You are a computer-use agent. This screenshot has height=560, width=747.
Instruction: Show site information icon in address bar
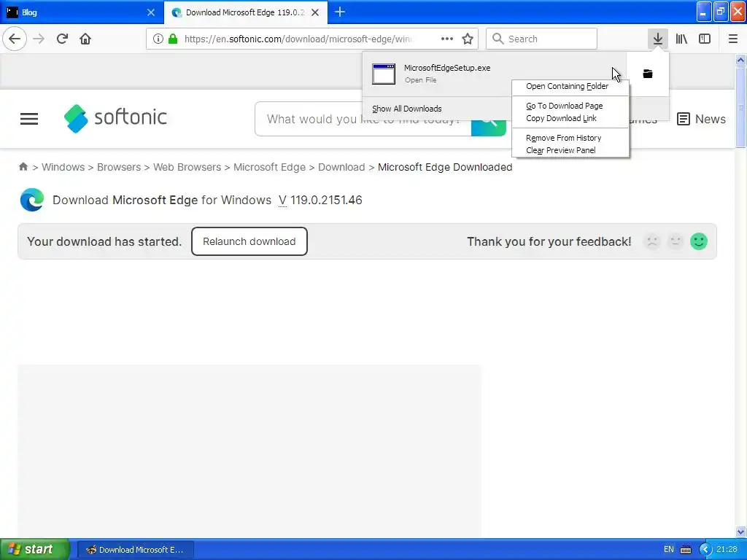tap(158, 39)
